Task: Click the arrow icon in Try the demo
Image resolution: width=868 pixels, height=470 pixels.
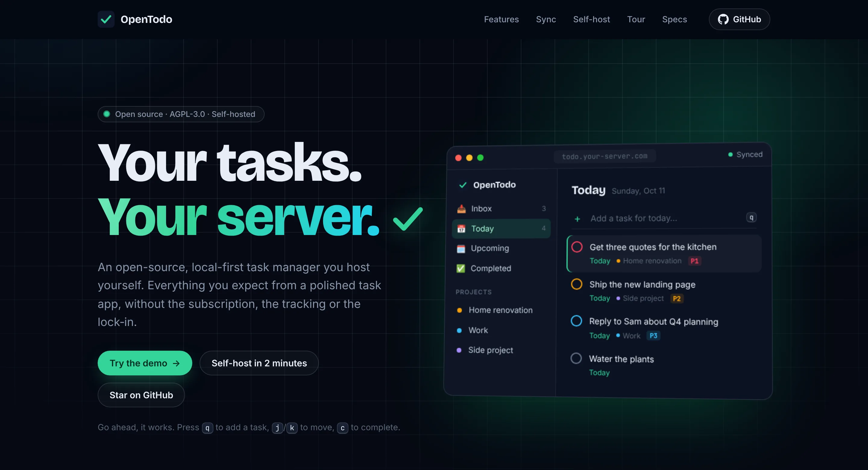Action: point(176,363)
